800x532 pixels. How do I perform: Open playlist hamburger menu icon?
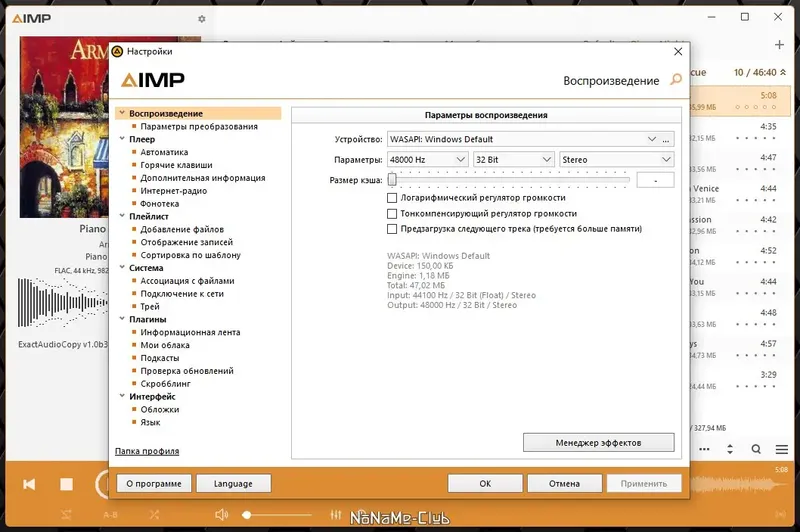click(x=782, y=449)
